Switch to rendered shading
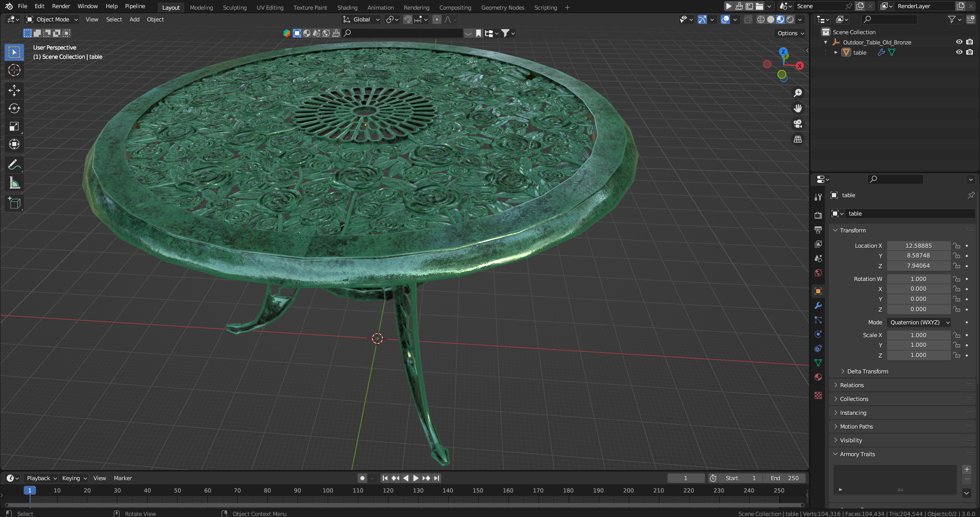The height and width of the screenshot is (517, 980). [x=790, y=19]
